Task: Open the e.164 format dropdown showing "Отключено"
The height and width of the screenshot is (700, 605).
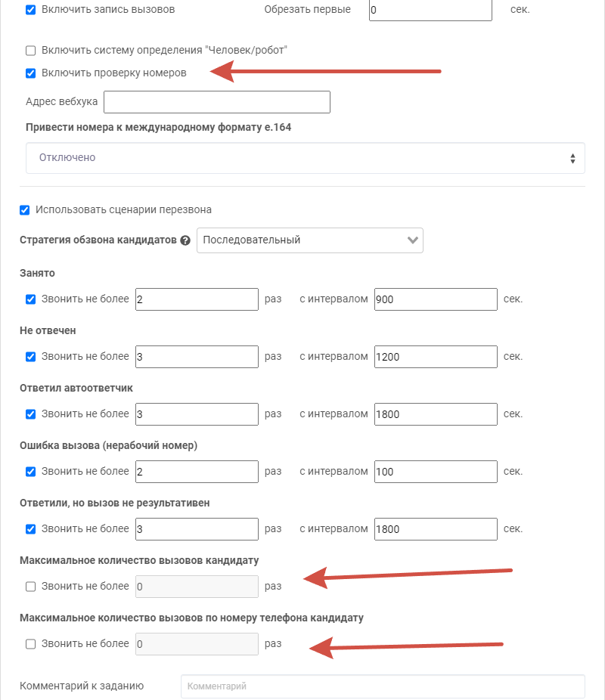Action: coord(306,158)
